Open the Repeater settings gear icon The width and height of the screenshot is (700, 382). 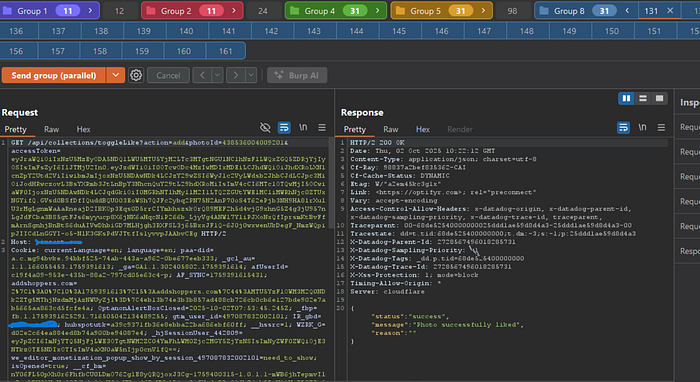coord(136,75)
